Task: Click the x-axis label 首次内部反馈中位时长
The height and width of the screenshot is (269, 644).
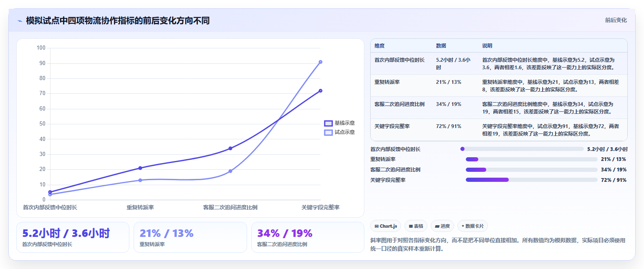Action: [50, 207]
